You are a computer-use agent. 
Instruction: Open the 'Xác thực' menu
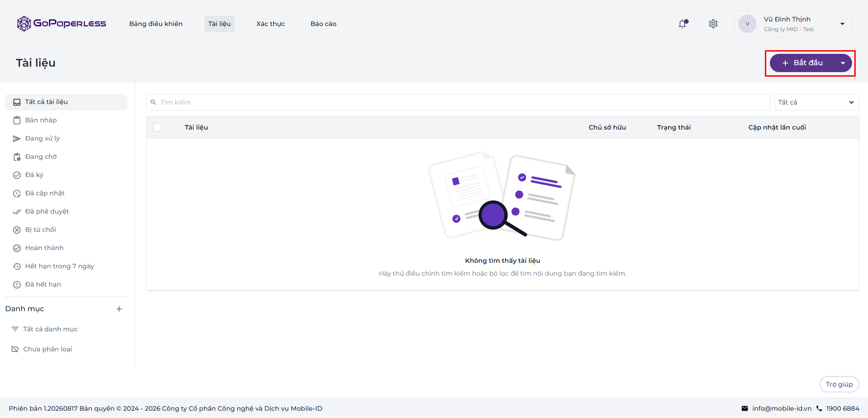pyautogui.click(x=271, y=24)
